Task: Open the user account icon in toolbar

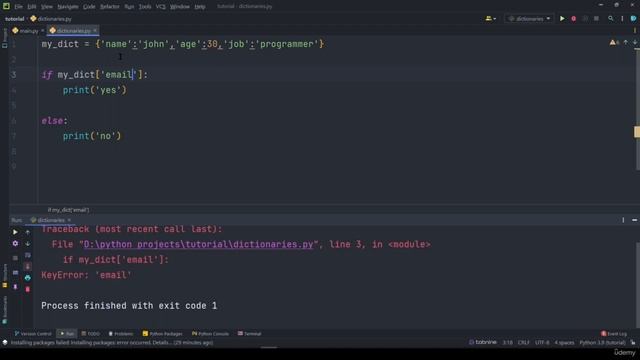Action: pyautogui.click(x=488, y=18)
